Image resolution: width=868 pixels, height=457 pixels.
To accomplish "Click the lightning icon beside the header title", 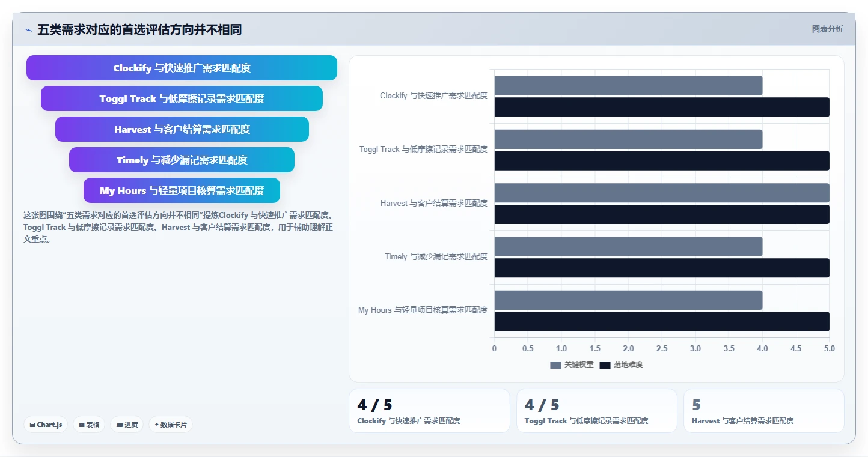I will click(29, 30).
